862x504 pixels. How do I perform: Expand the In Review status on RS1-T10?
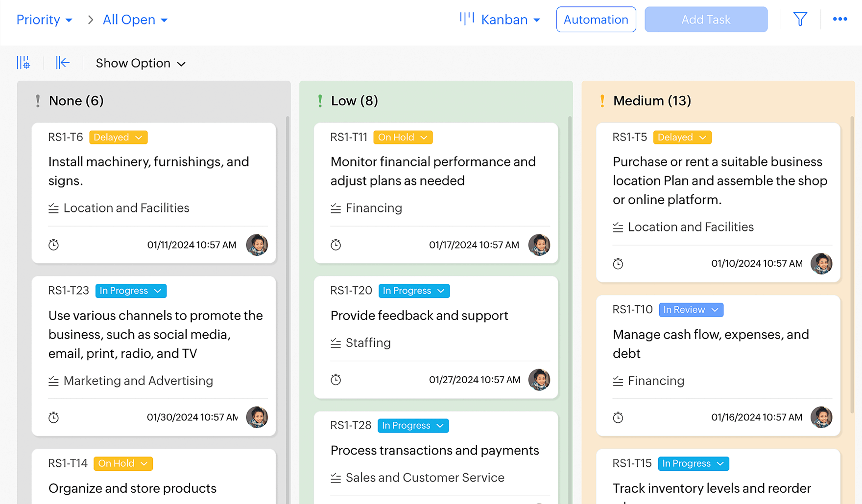tap(691, 310)
